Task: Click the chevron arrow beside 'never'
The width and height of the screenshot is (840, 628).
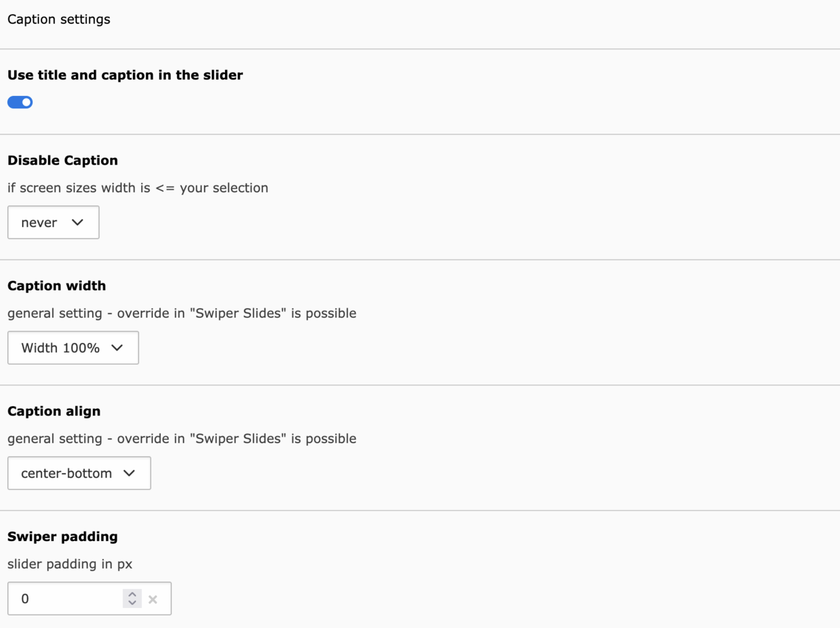Action: tap(78, 222)
